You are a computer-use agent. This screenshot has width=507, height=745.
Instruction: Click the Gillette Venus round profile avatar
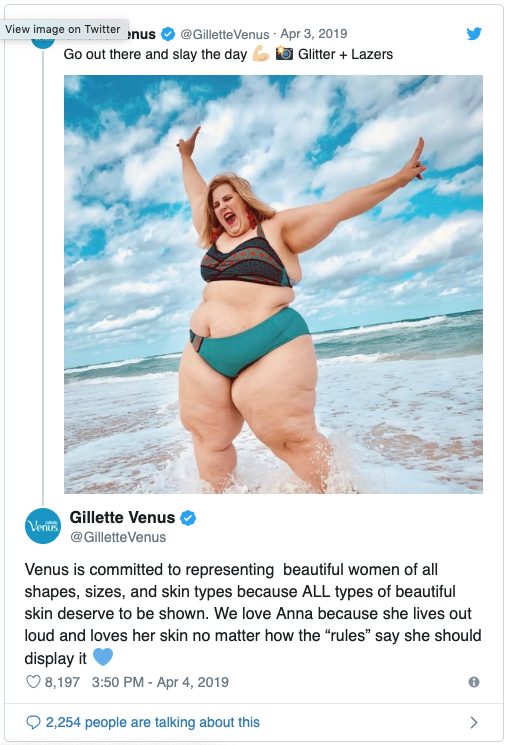pos(43,525)
